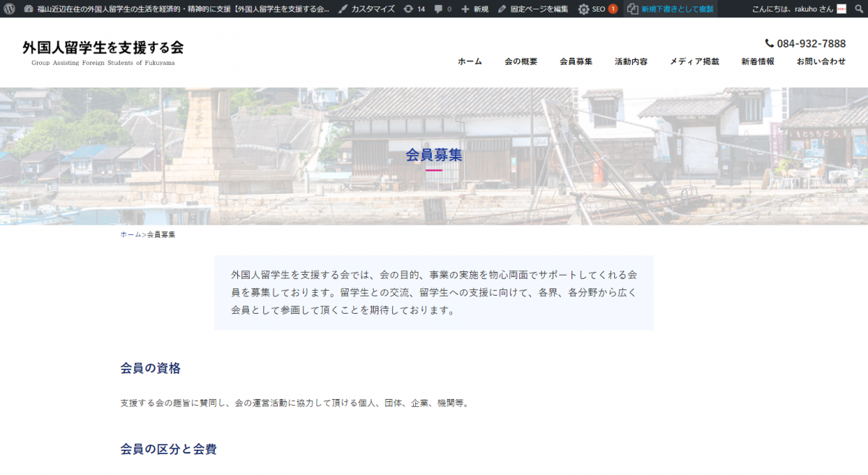The image size is (868, 475).
Task: Open the こんにちは、rakuho さん account menu
Action: 799,9
